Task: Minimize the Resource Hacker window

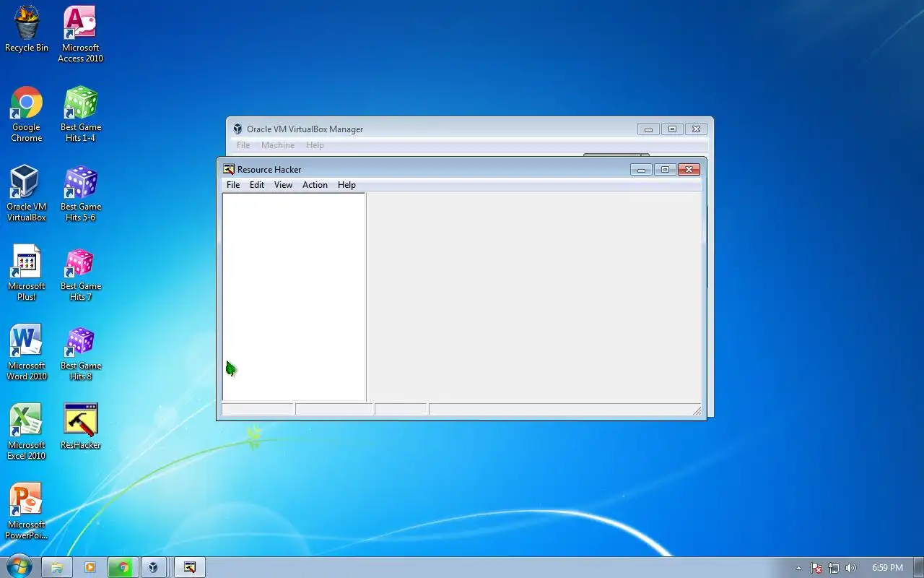Action: (641, 170)
